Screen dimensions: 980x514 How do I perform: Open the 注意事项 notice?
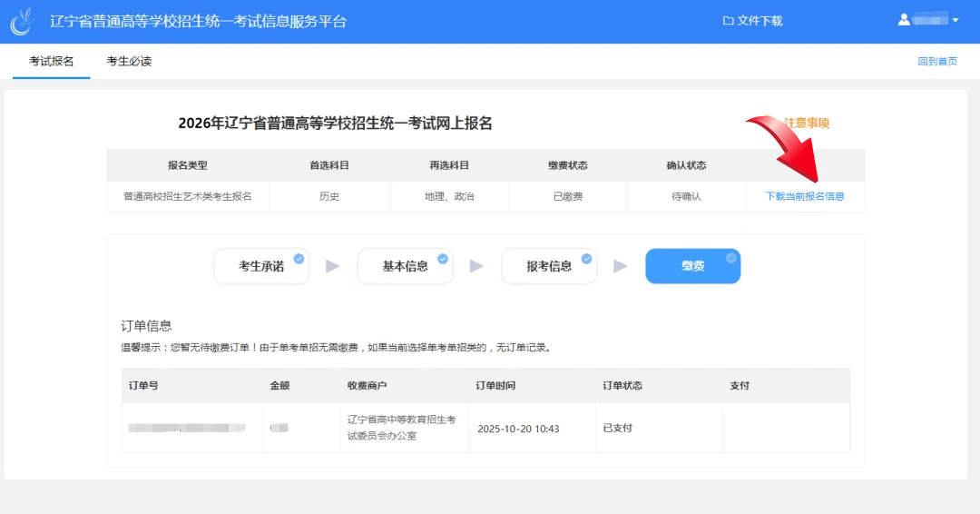click(x=807, y=124)
